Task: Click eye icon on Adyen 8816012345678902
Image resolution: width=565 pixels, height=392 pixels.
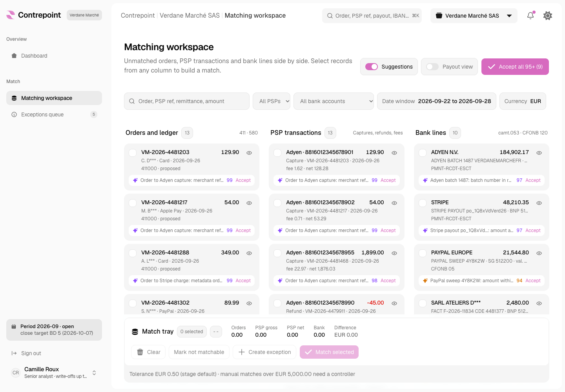Action: coord(394,203)
